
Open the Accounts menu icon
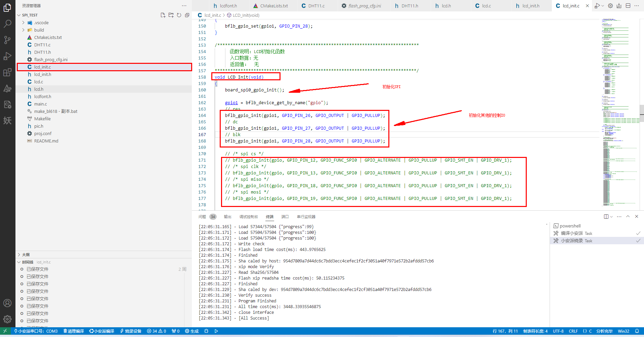(x=7, y=303)
